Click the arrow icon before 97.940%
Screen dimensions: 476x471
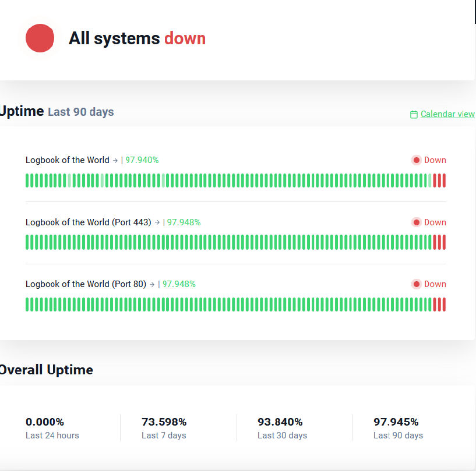[x=115, y=161]
